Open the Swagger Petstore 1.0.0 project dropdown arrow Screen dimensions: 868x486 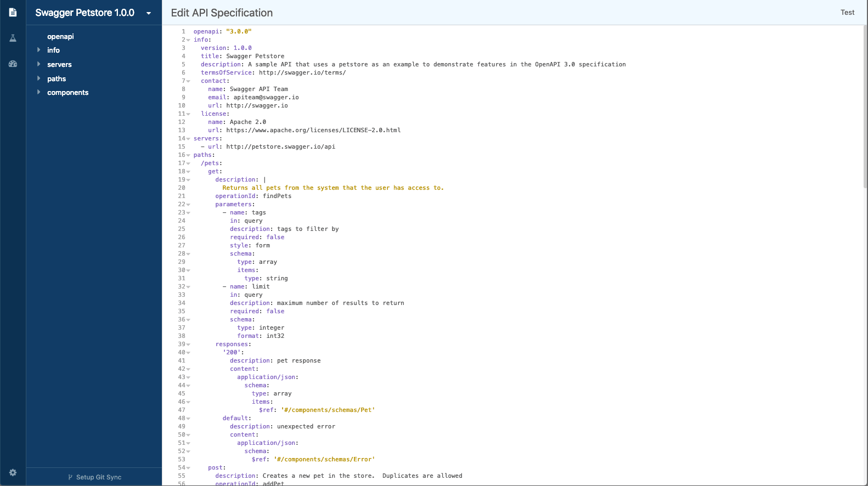click(149, 13)
